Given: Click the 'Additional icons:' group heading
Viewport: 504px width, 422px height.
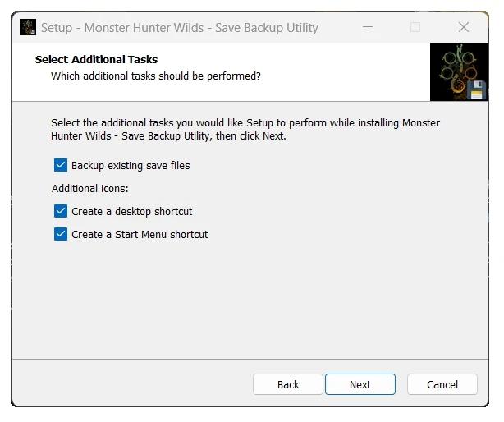Looking at the screenshot, I should click(90, 188).
